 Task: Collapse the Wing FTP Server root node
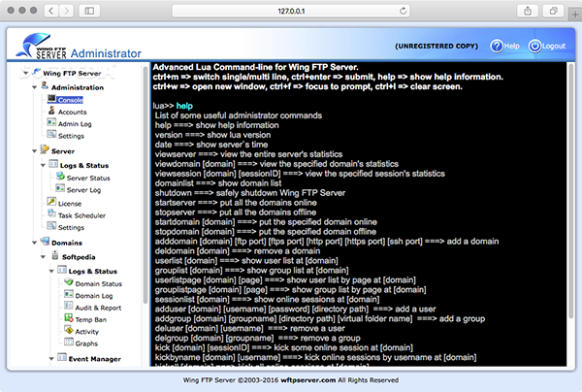click(25, 73)
